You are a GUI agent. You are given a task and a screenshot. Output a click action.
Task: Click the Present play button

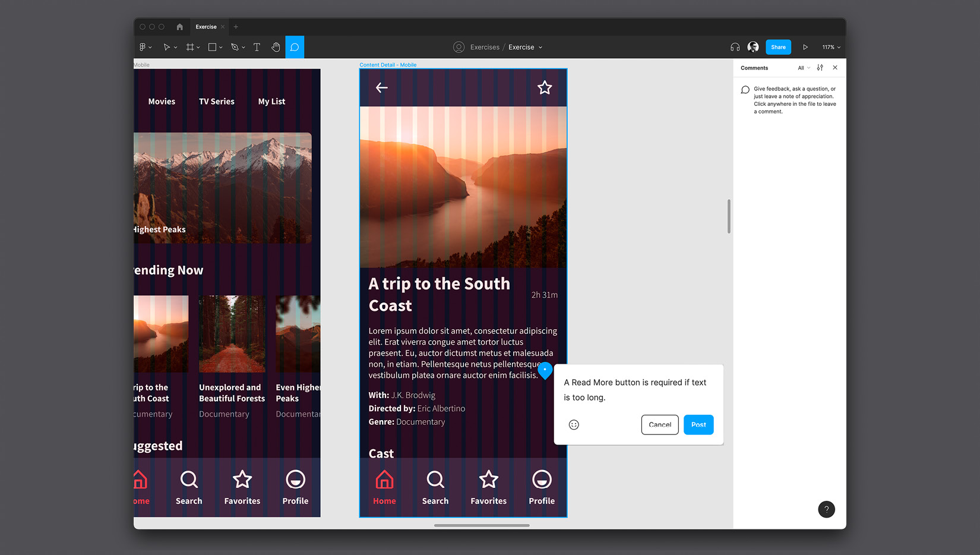805,47
